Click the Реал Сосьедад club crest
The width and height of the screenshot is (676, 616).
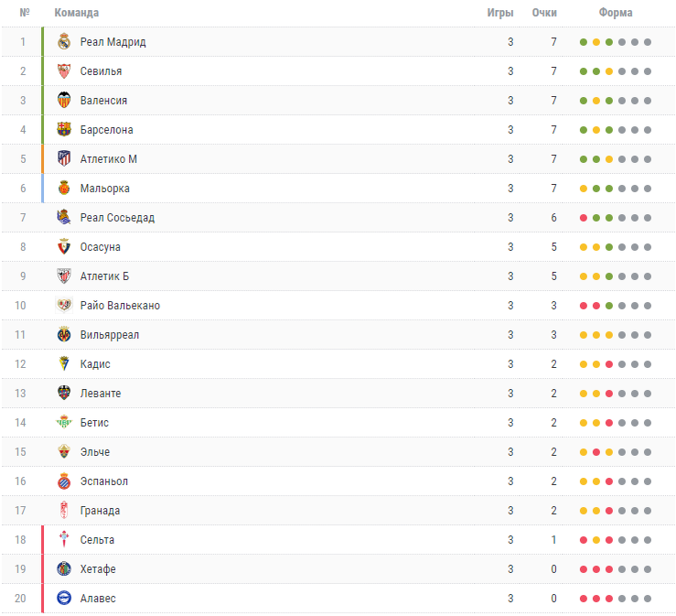[64, 217]
